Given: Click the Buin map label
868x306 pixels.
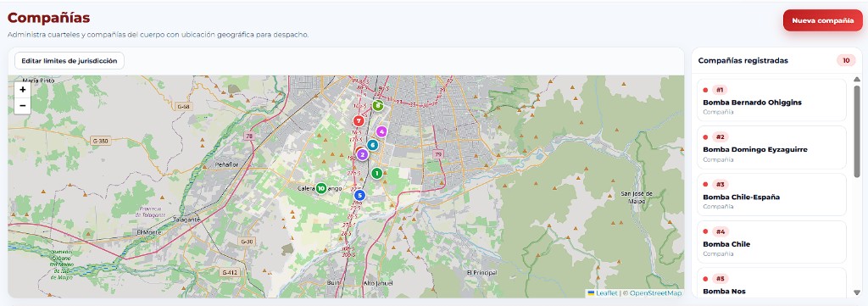Looking at the screenshot, I should point(334,283).
